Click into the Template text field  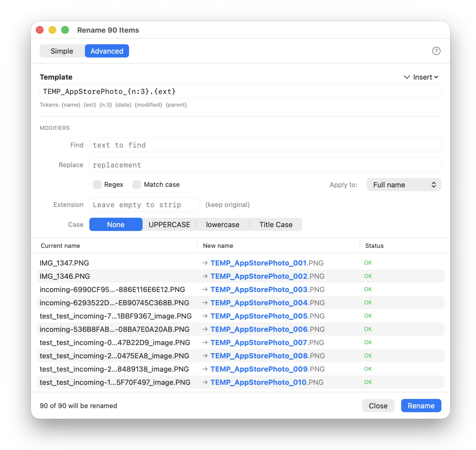[240, 91]
